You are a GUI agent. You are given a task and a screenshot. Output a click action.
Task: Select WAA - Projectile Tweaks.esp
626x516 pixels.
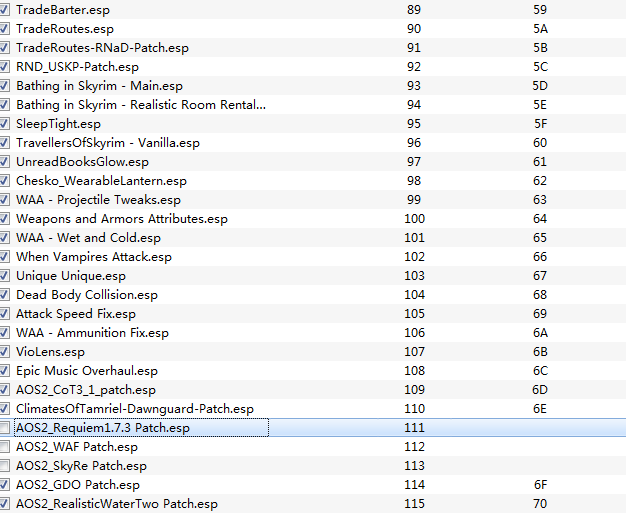tap(98, 200)
